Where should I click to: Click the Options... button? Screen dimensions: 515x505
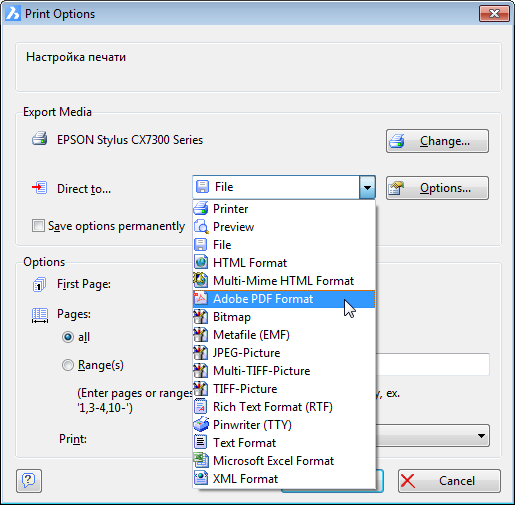click(437, 188)
